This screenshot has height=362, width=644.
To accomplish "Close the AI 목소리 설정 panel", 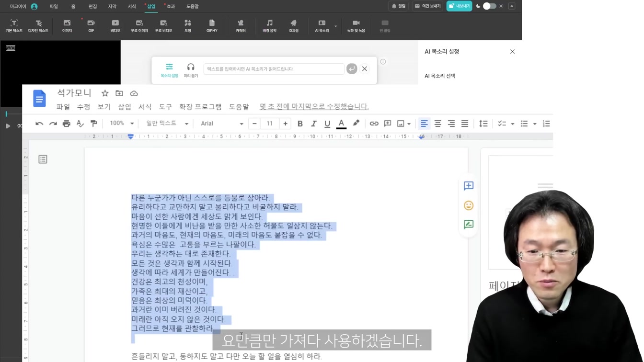I will point(512,52).
